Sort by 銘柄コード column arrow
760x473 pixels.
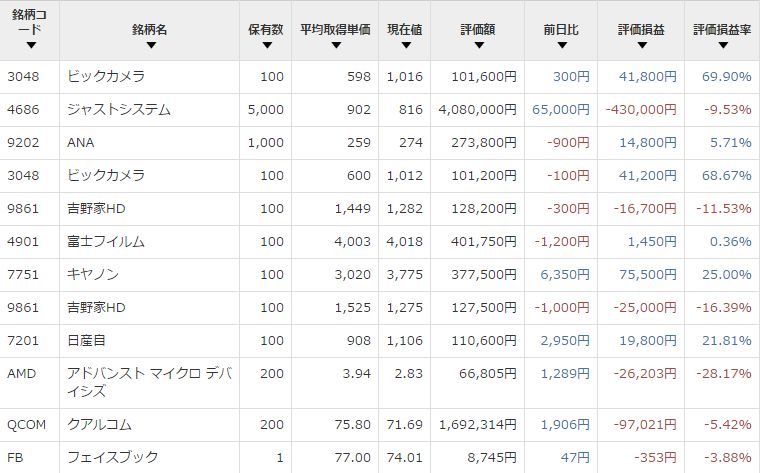[31, 45]
